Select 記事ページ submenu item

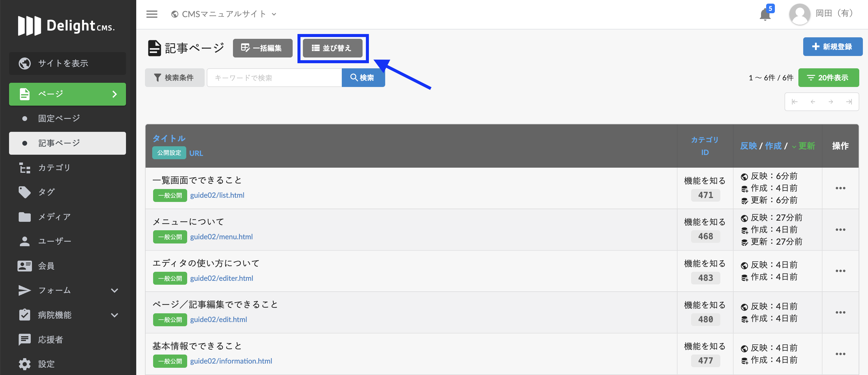coord(59,143)
